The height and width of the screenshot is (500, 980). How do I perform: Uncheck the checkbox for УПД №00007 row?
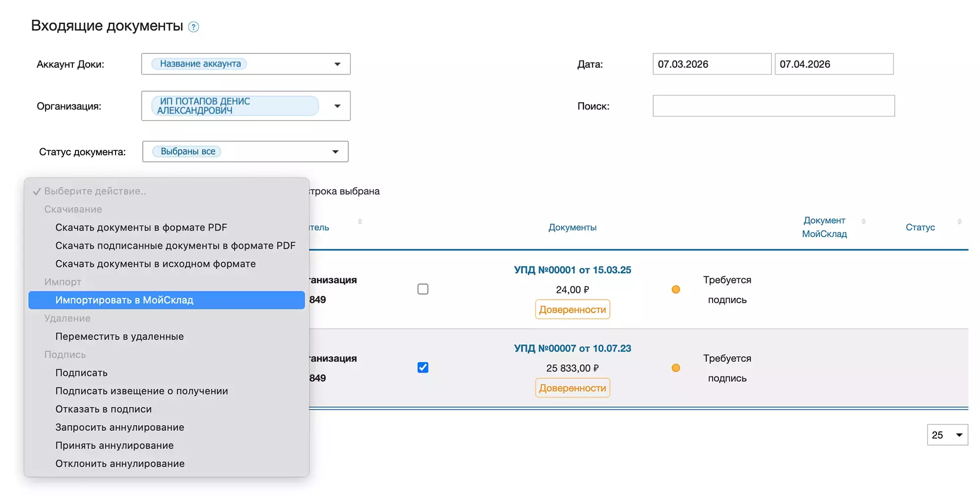(423, 368)
